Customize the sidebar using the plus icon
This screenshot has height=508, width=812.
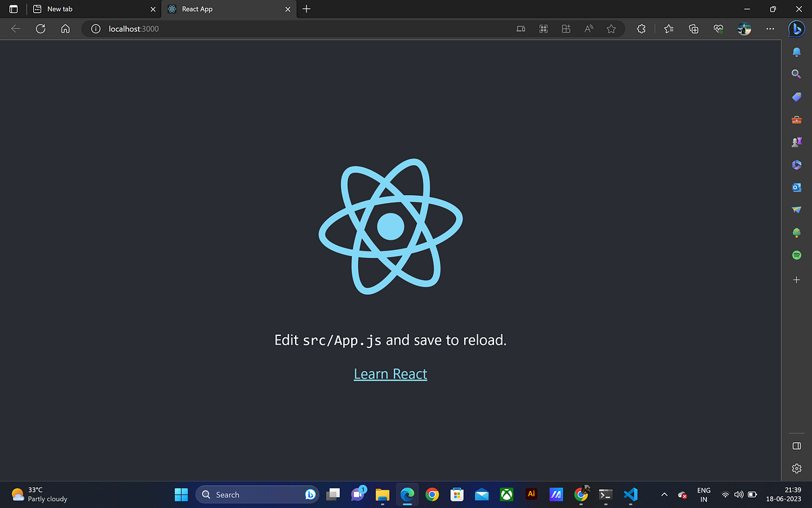796,279
